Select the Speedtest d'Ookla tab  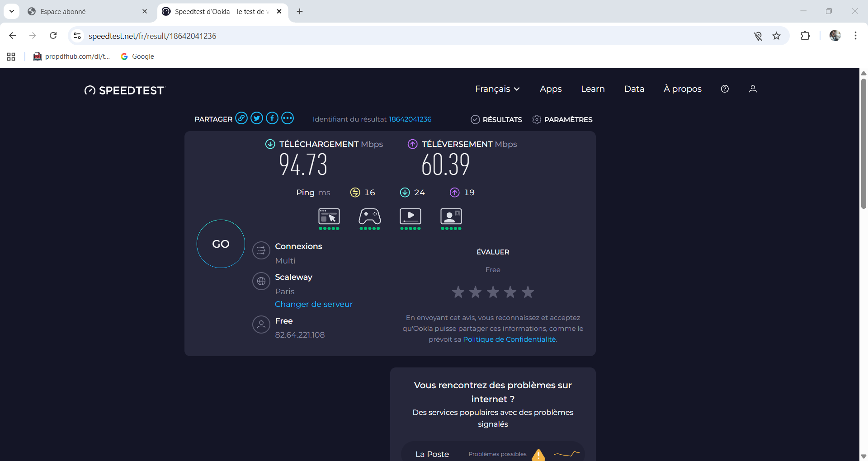coord(222,12)
